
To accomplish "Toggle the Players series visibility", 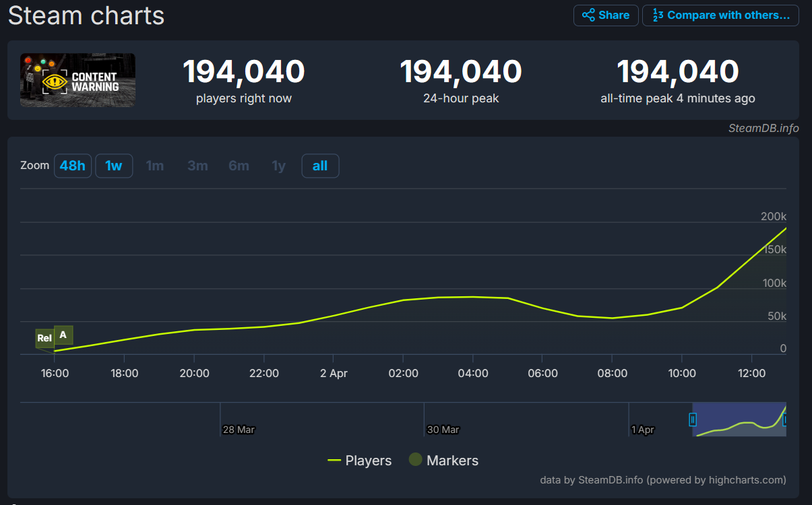I will tap(368, 461).
